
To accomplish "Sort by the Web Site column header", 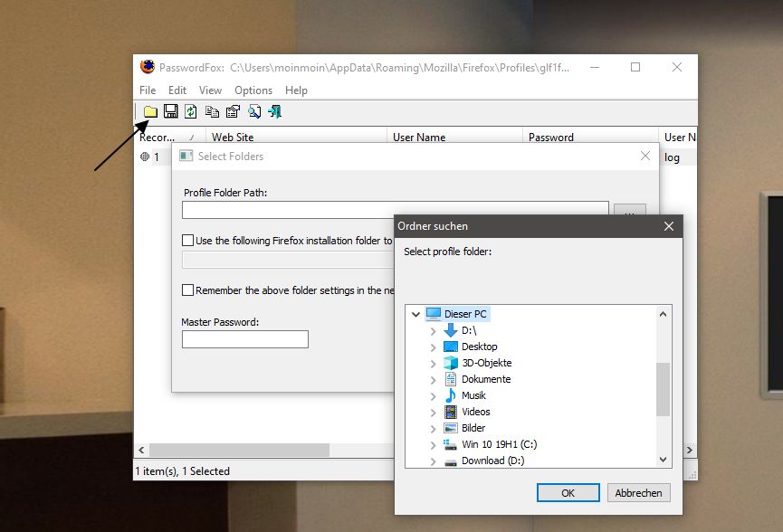I will [296, 138].
